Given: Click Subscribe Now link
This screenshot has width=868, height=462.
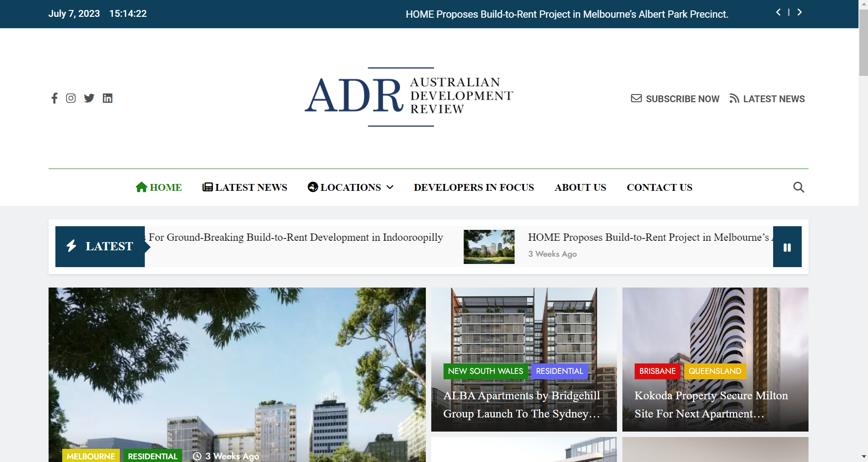Looking at the screenshot, I should [675, 99].
